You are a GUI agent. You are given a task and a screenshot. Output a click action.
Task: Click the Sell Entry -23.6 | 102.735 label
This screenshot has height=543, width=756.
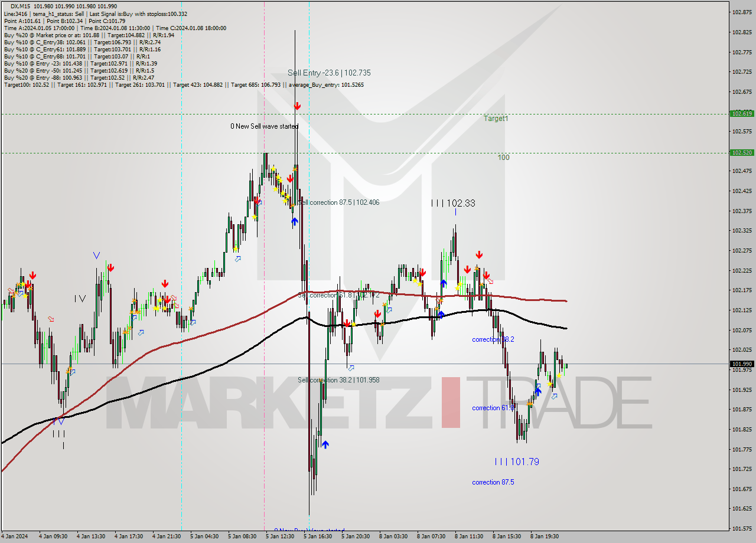coord(329,73)
